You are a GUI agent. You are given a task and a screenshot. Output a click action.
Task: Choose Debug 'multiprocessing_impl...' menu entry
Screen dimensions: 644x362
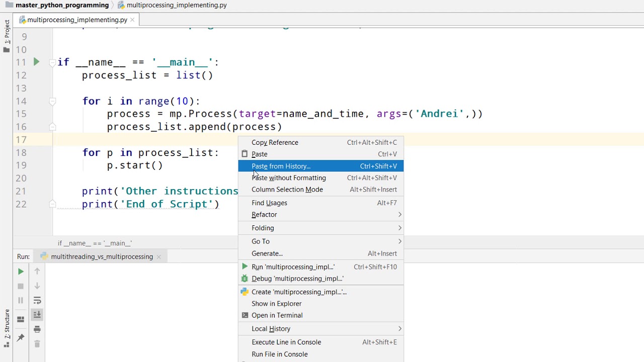[x=320, y=279]
